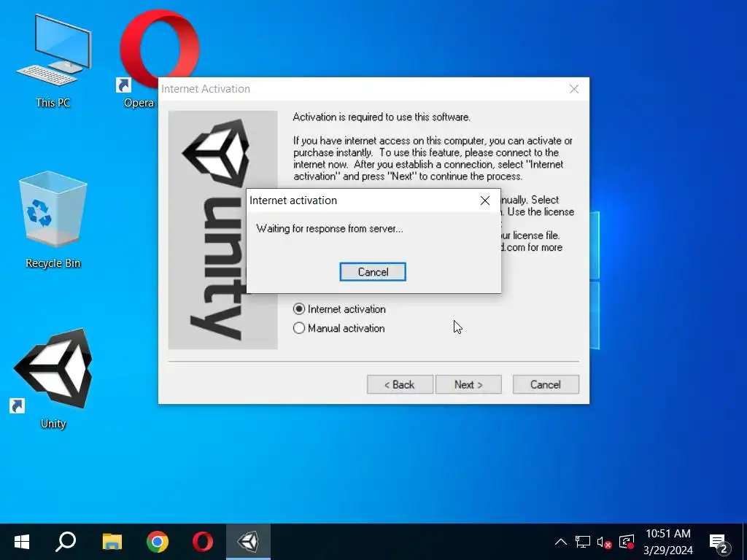The height and width of the screenshot is (560, 747).
Task: Select the Unity desktop shortcut
Action: [53, 379]
